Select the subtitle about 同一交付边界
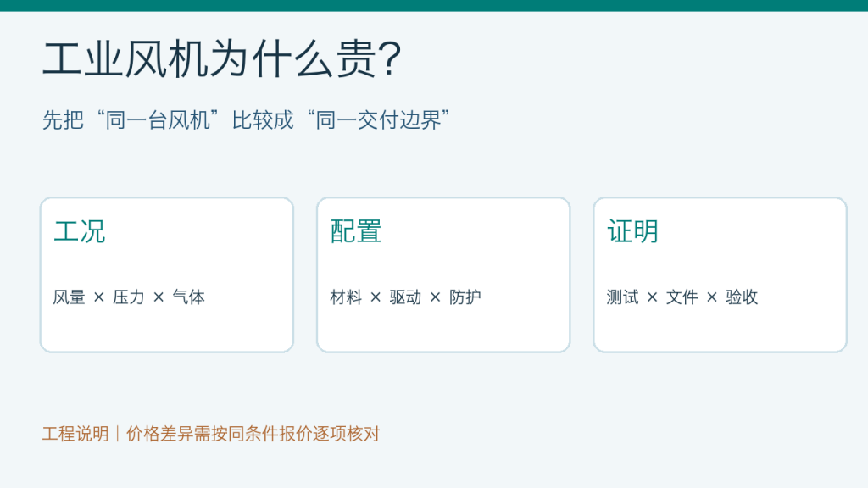 247,119
